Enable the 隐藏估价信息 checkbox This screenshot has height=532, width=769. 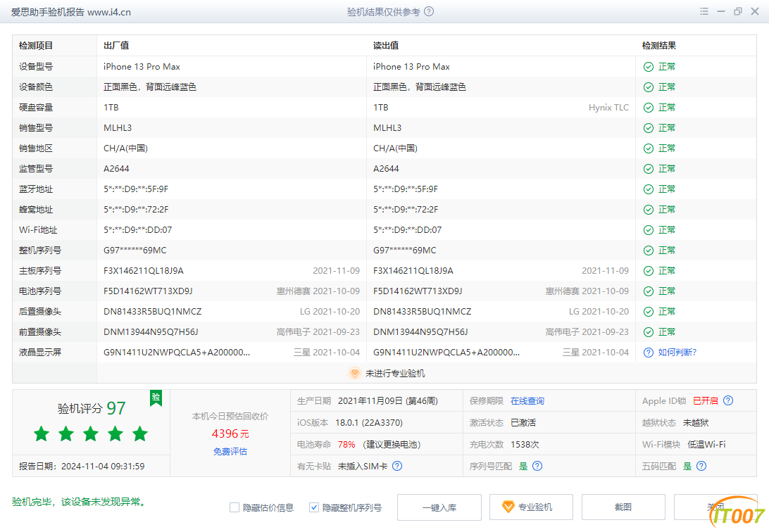coord(235,507)
